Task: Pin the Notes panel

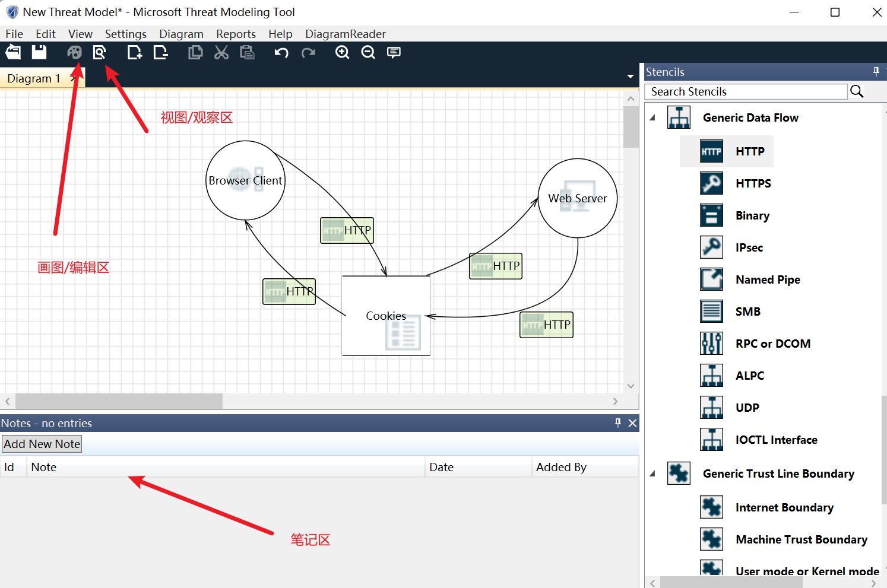Action: 618,422
